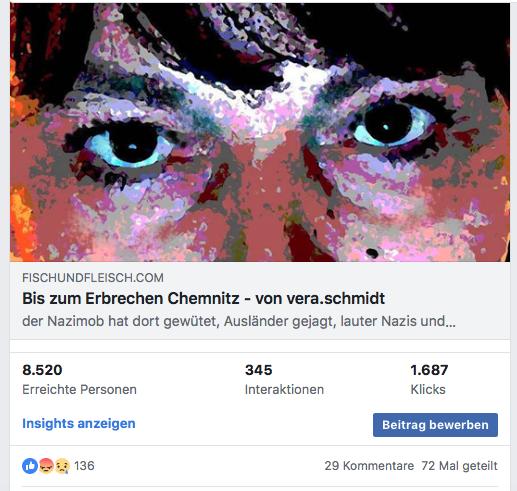
Task: Click the 345 interactions number
Action: point(258,370)
